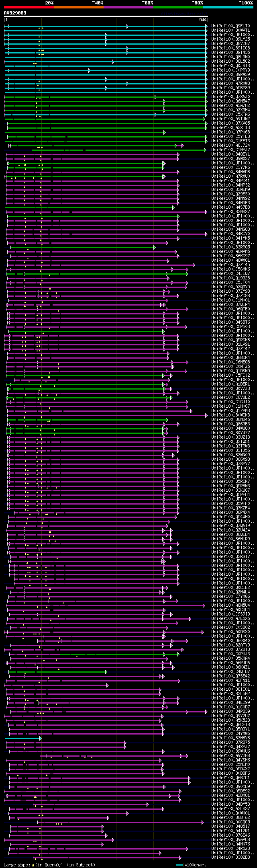Select label UniRef100_Q8L5N0

230,57
